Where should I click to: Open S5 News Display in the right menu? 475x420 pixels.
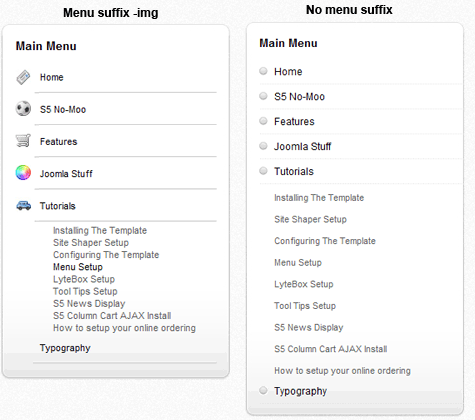pos(309,327)
